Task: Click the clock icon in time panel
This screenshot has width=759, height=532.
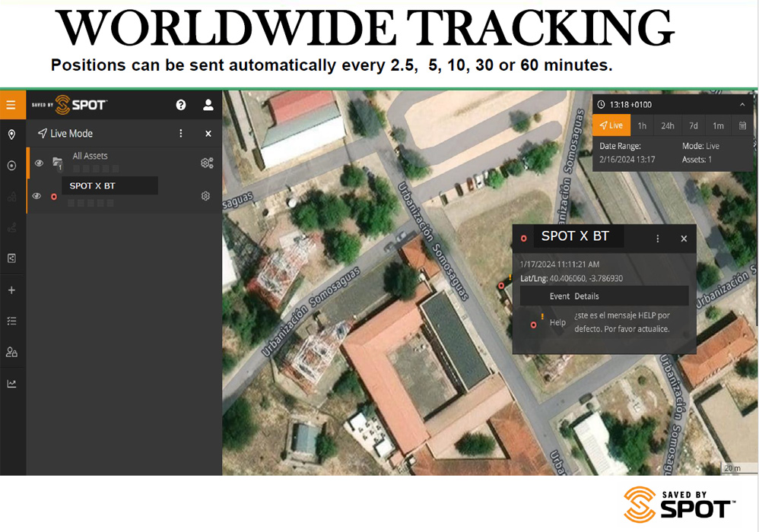Action: (602, 104)
